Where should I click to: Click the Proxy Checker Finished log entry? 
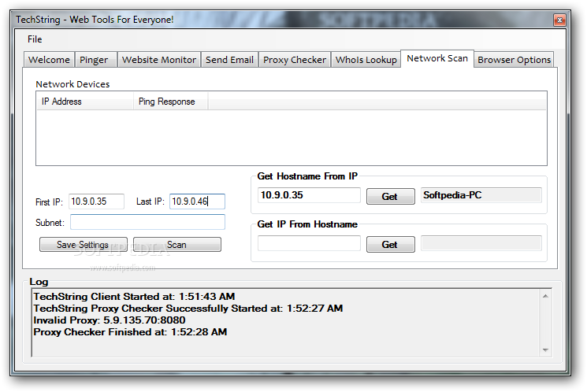click(130, 332)
